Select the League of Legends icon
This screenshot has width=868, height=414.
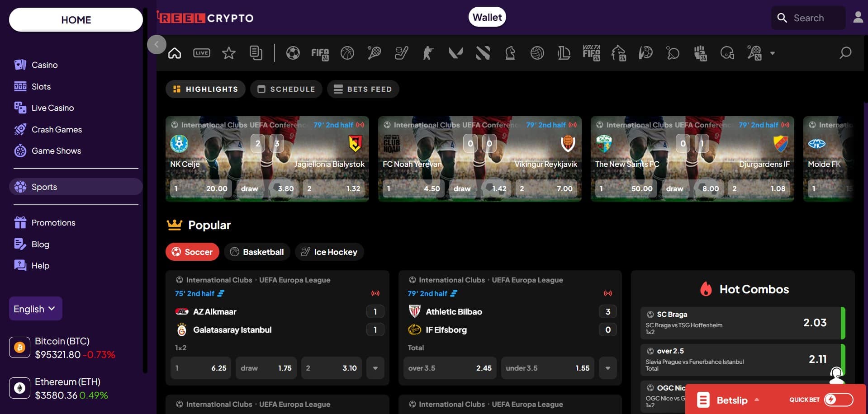coord(564,53)
